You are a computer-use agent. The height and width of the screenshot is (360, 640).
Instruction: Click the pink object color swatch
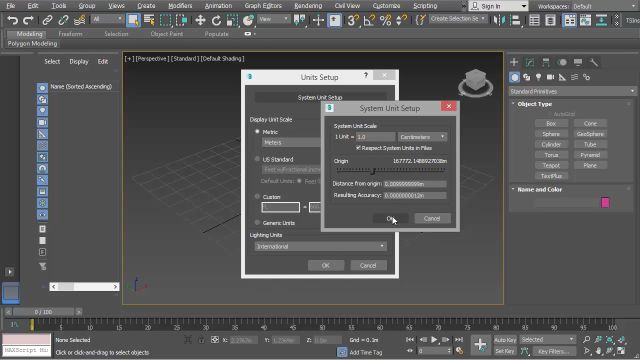coord(605,202)
